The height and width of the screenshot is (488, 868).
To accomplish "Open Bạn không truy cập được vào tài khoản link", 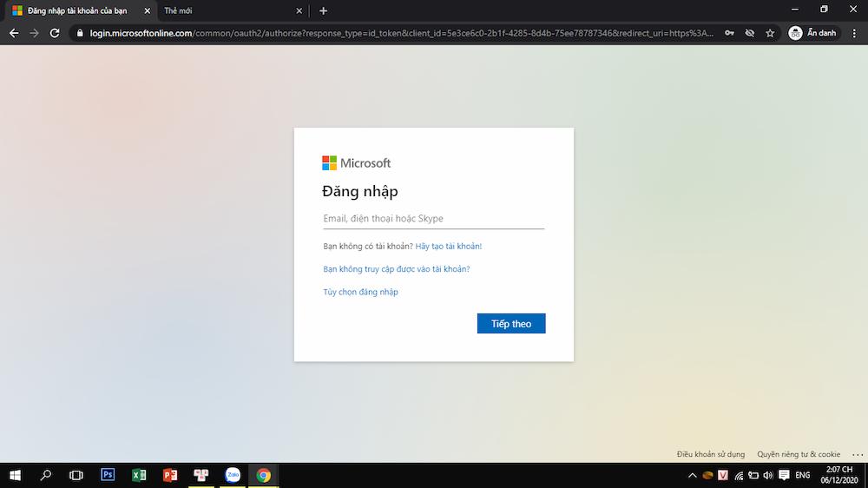I will pyautogui.click(x=397, y=269).
